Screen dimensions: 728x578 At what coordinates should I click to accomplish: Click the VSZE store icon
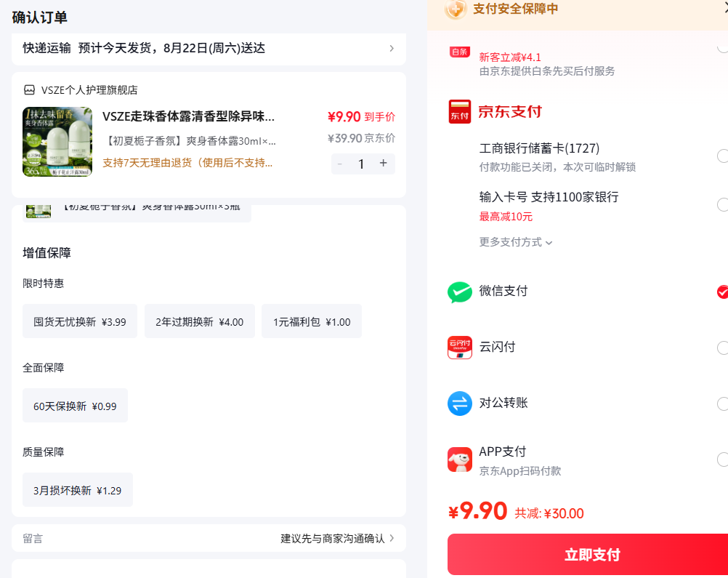tap(29, 89)
